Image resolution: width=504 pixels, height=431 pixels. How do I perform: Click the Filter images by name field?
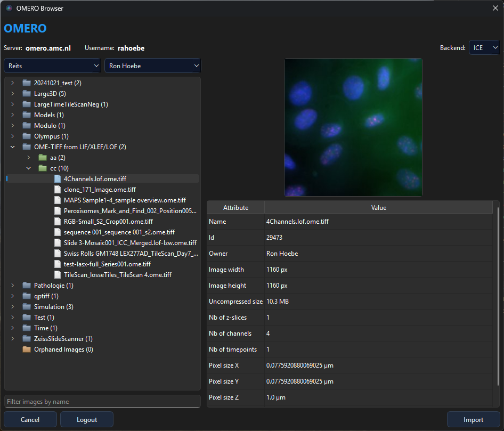point(102,401)
